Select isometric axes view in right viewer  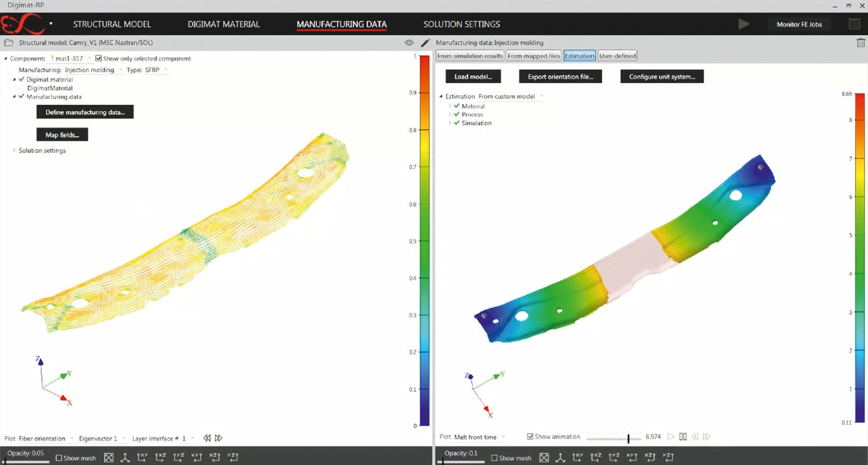coord(560,457)
